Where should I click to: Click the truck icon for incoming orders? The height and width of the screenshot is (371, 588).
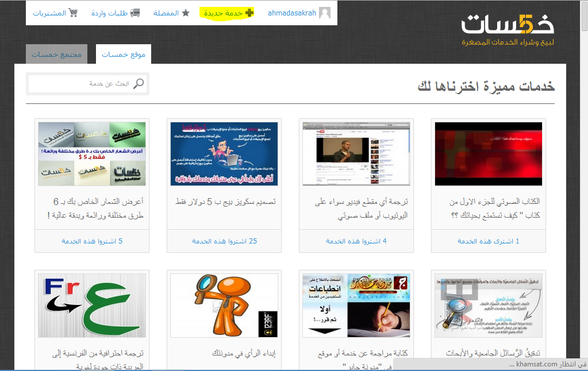[x=135, y=13]
